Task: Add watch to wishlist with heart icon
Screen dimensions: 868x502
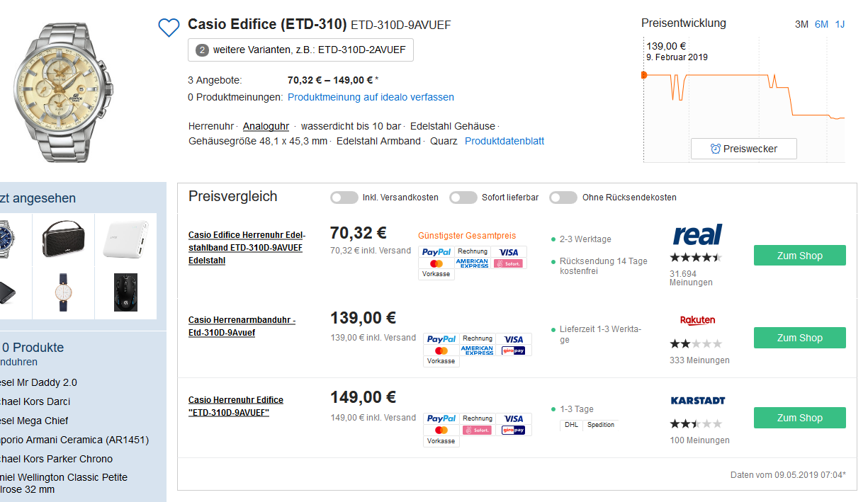Action: [x=169, y=28]
